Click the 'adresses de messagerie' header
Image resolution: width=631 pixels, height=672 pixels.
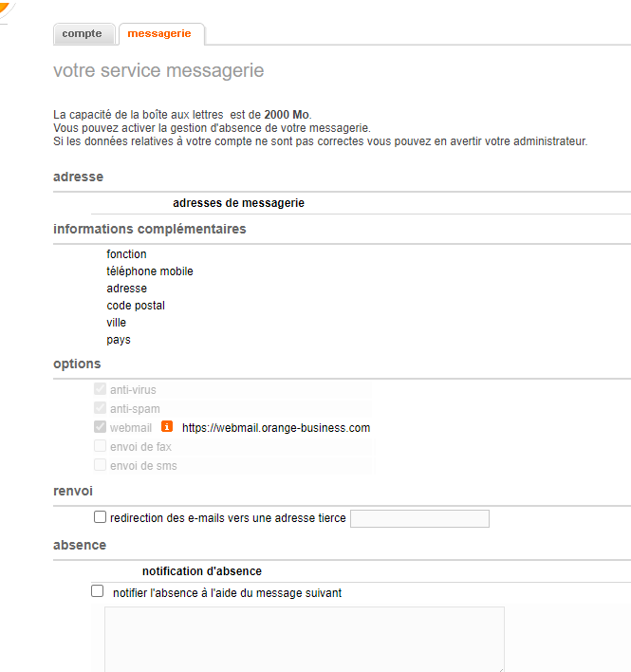click(x=238, y=203)
